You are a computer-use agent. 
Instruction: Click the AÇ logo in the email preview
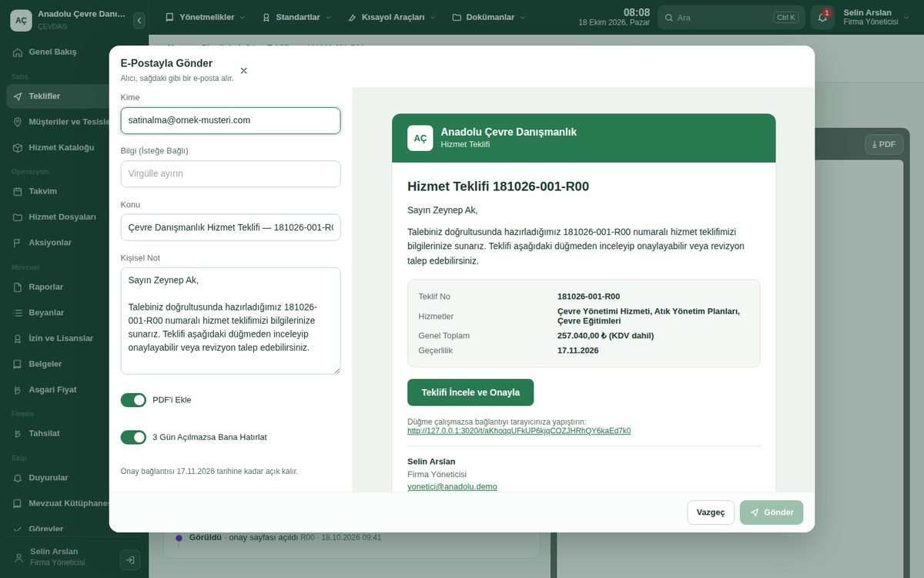pos(420,138)
